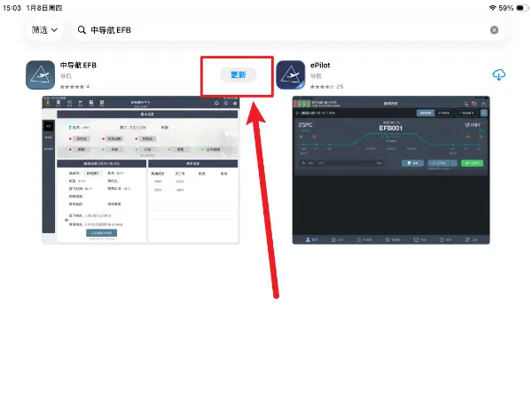Tap the battery indicator in status bar
The height and width of the screenshot is (399, 532).
(522, 8)
